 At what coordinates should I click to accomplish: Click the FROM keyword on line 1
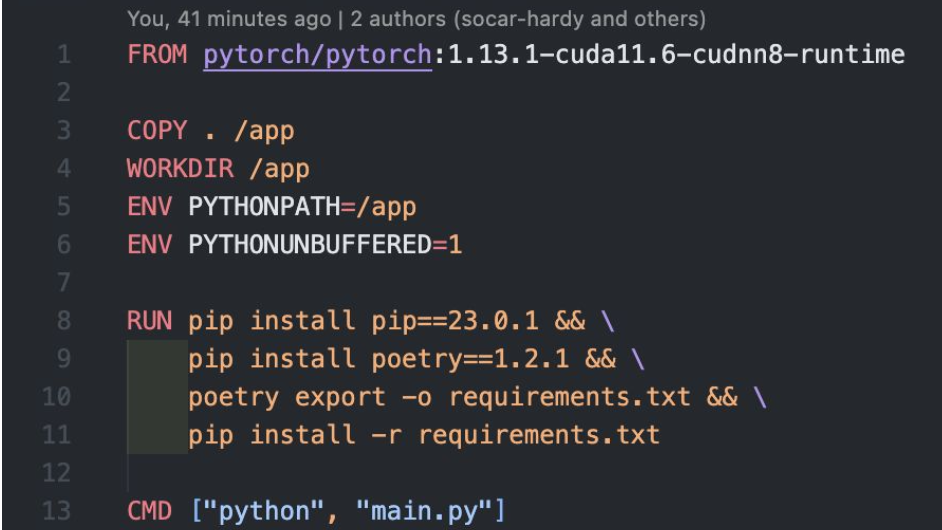(157, 55)
